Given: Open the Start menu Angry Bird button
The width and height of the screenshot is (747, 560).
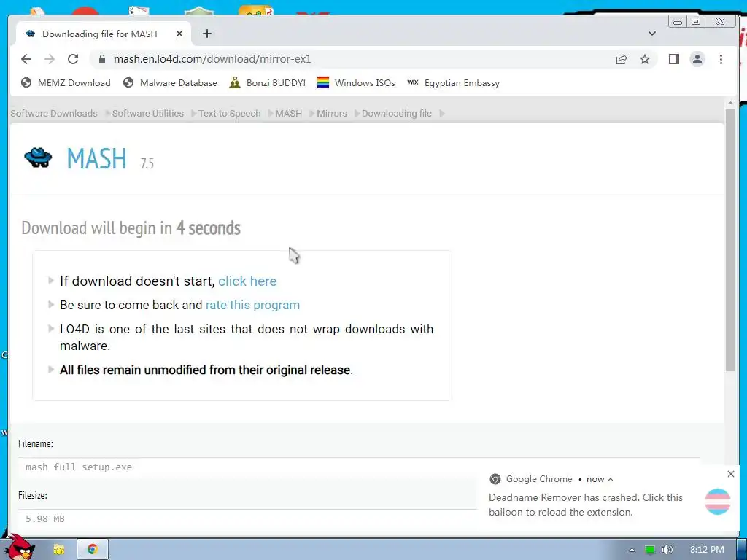Looking at the screenshot, I should pyautogui.click(x=19, y=548).
